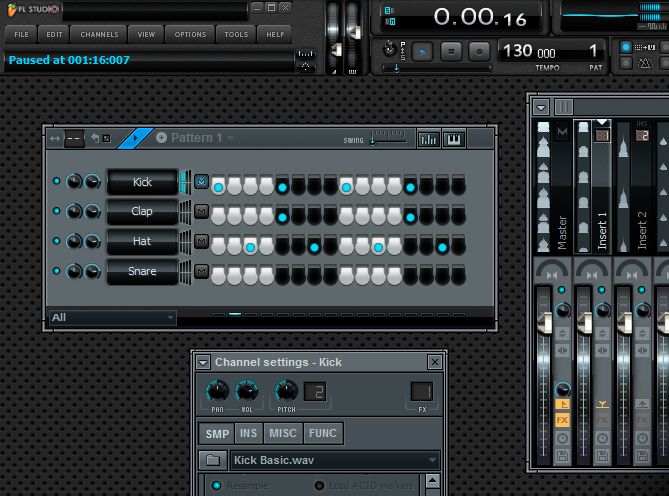Click the FX track number box
The image size is (669, 496).
422,392
